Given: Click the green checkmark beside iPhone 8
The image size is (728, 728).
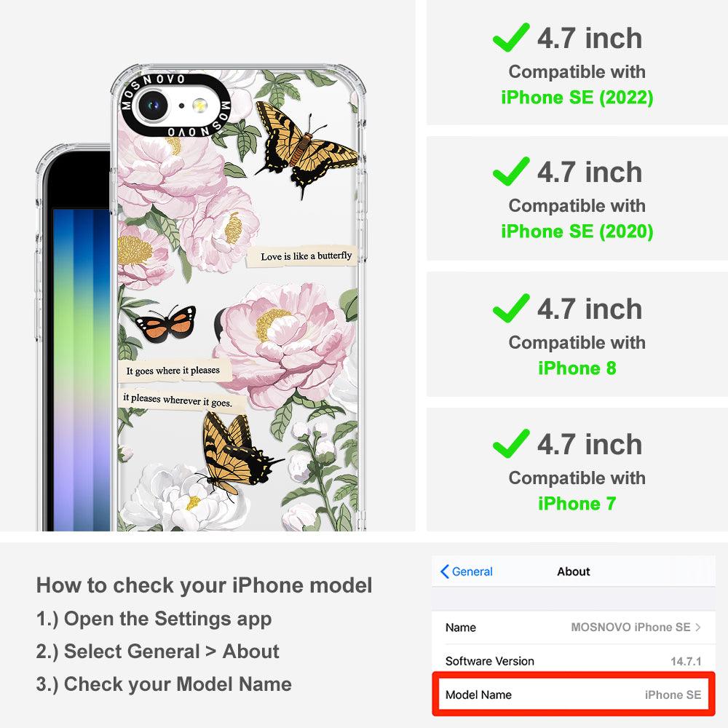Looking at the screenshot, I should pos(511,308).
